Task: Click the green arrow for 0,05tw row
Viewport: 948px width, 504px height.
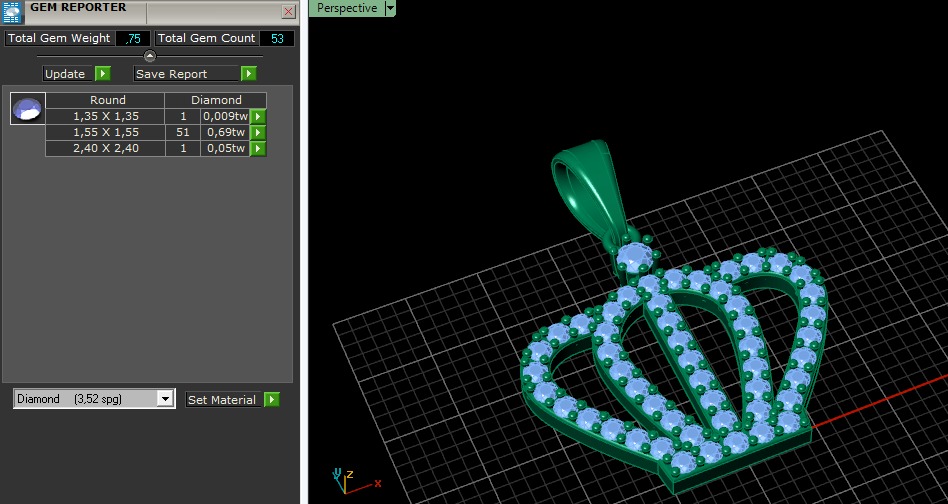Action: coord(258,148)
